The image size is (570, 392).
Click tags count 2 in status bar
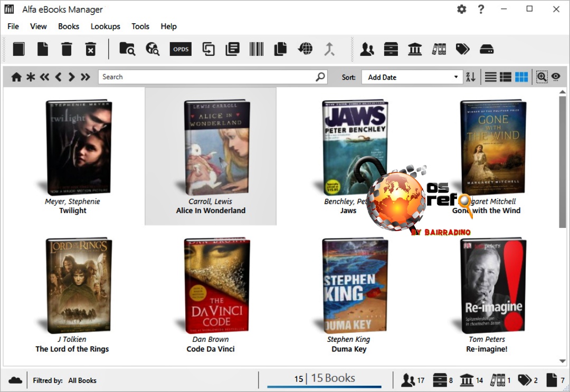[x=527, y=380]
